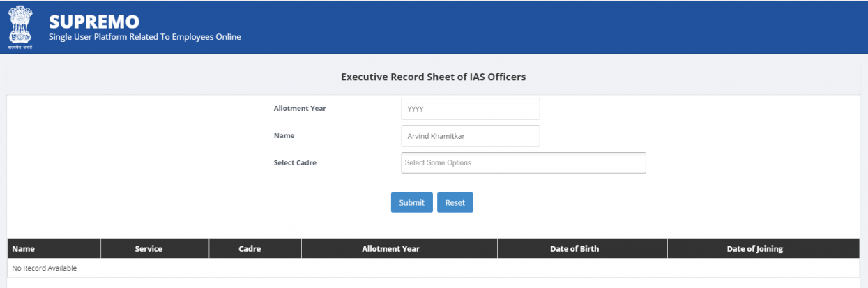Select the Date of Birth column header

(x=574, y=249)
